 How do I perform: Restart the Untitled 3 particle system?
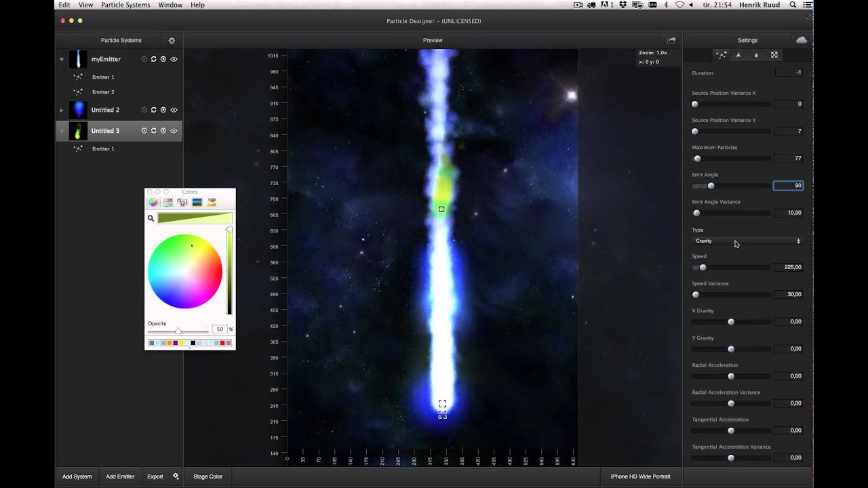[x=154, y=131]
